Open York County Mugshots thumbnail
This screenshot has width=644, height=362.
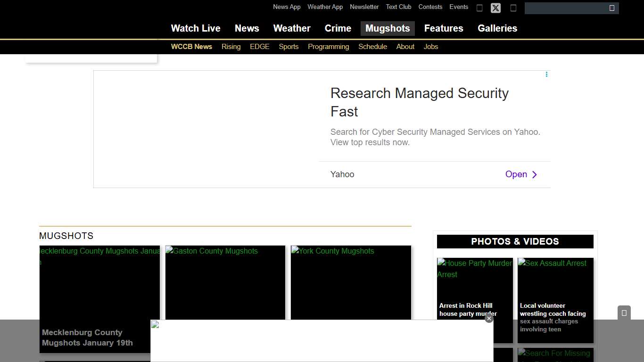click(x=351, y=283)
